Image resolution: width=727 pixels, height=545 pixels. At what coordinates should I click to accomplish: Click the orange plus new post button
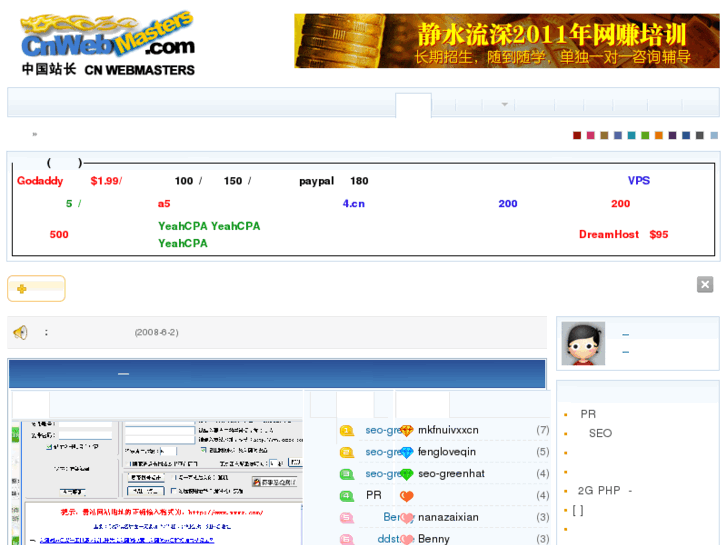point(36,289)
